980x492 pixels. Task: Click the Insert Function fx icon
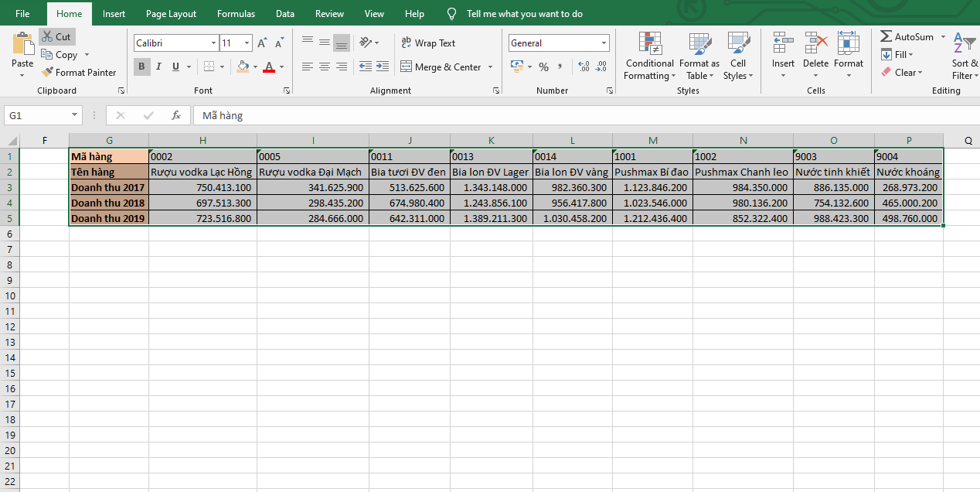176,115
